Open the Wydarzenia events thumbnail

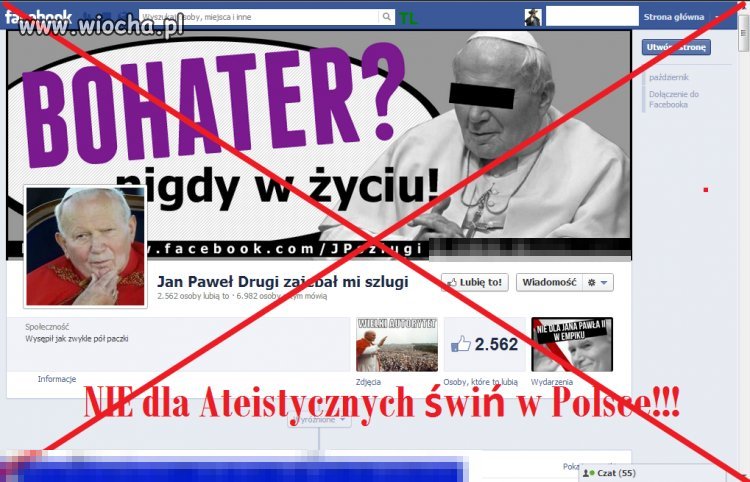[x=572, y=344]
